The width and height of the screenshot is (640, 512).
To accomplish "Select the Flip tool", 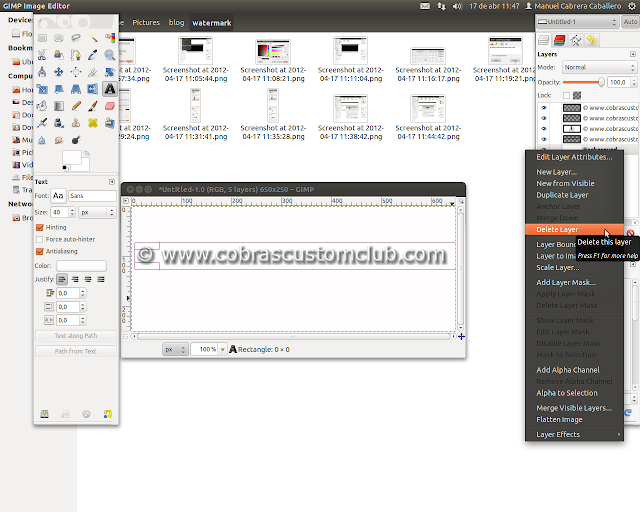I will (x=93, y=89).
